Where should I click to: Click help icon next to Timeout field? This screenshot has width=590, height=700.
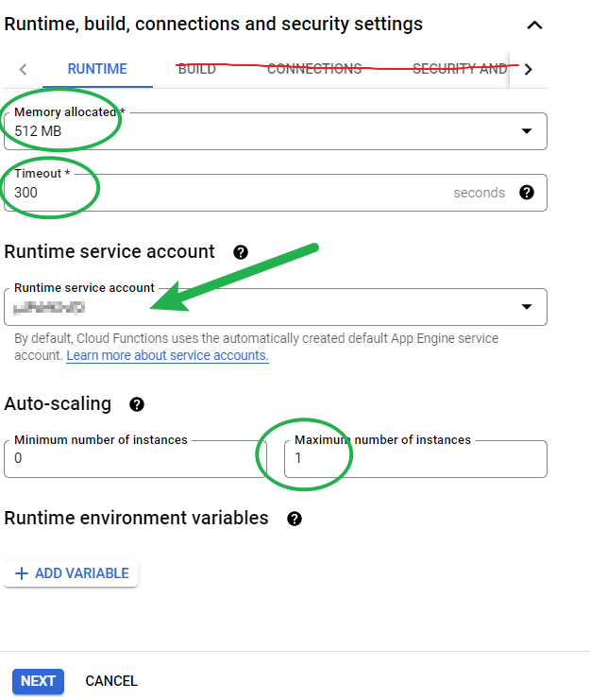pyautogui.click(x=527, y=193)
